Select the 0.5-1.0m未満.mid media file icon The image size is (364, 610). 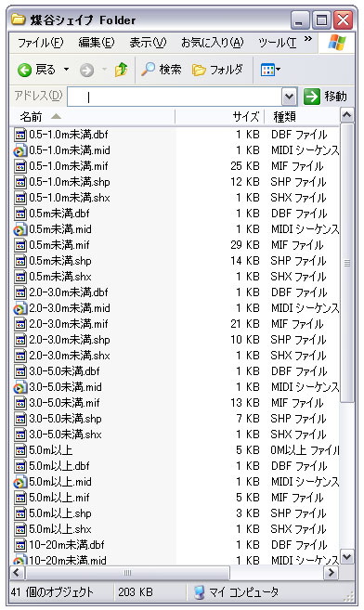19,150
